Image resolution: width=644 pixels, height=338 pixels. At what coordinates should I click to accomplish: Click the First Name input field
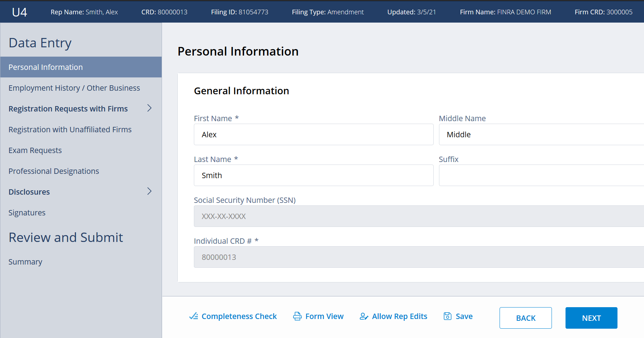pyautogui.click(x=314, y=135)
